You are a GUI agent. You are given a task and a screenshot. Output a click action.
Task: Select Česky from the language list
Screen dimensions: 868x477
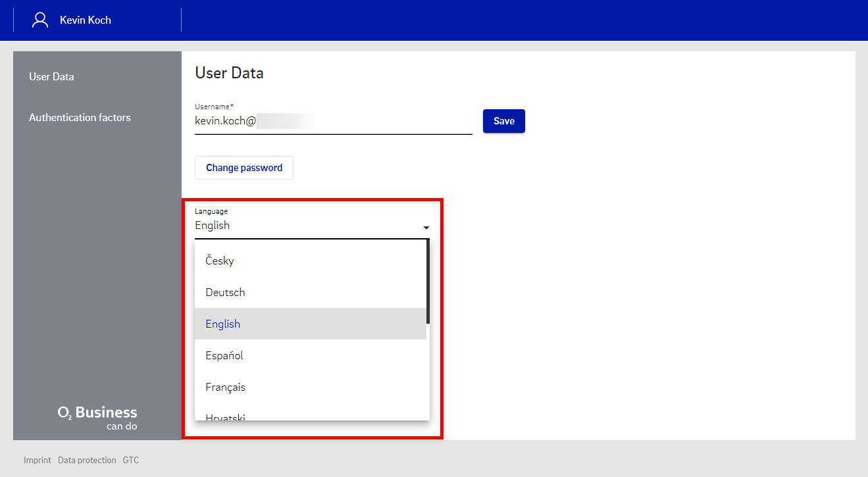click(x=220, y=261)
